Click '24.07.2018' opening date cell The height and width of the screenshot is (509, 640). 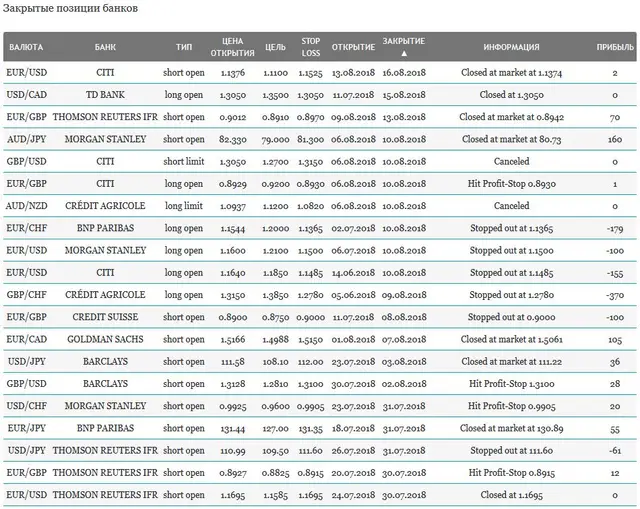[x=353, y=495]
